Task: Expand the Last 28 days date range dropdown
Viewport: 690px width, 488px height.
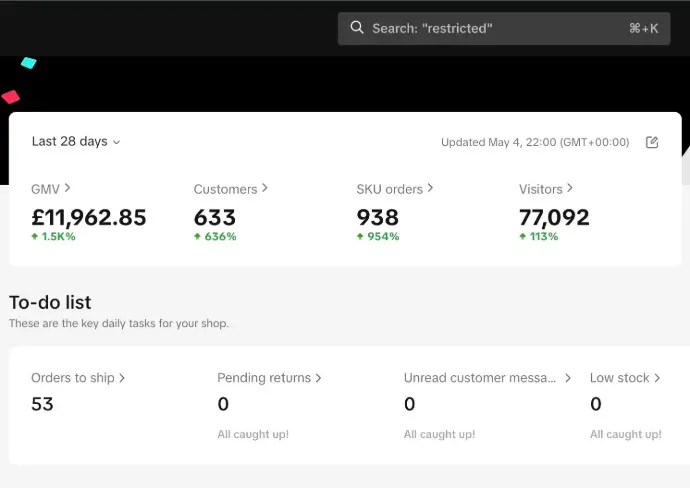Action: point(76,142)
